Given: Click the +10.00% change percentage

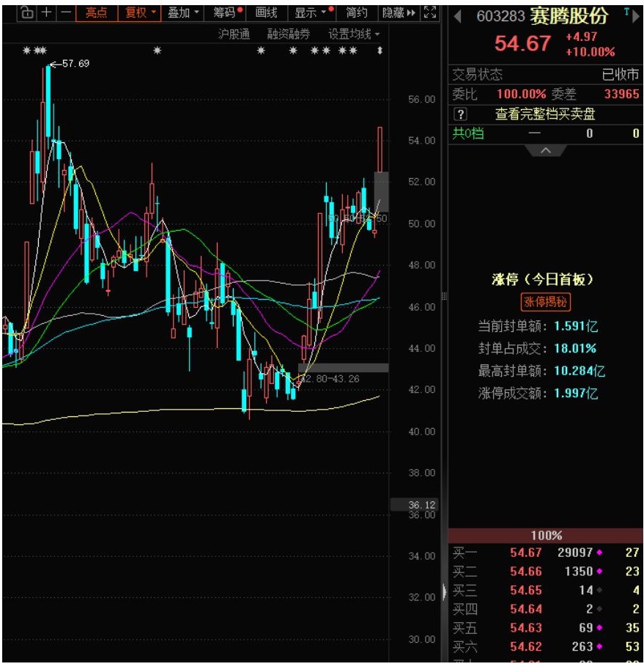Looking at the screenshot, I should 591,52.
